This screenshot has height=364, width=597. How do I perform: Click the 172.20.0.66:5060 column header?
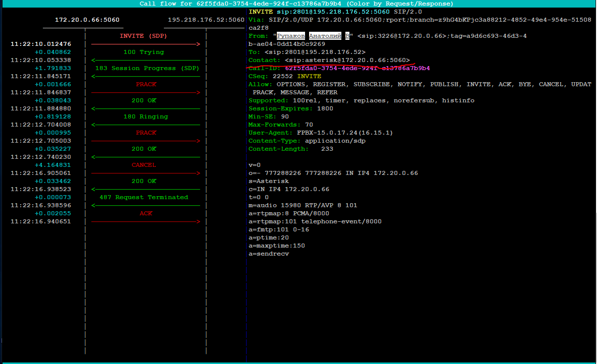(87, 20)
